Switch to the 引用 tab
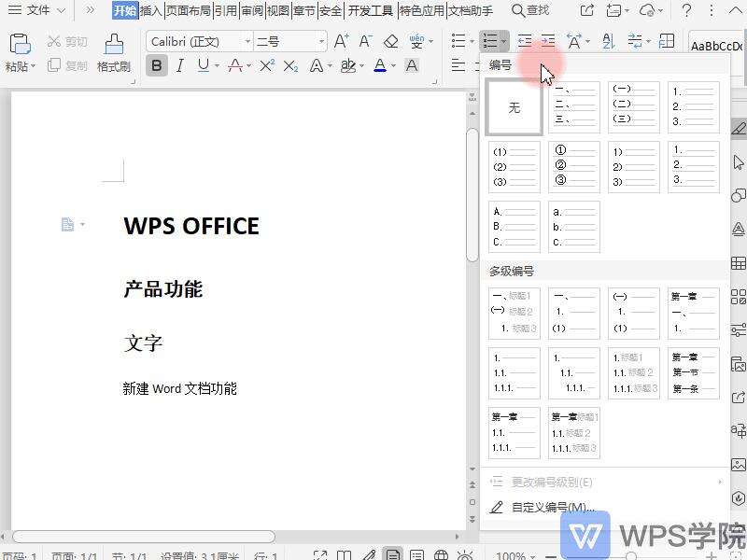 (226, 10)
